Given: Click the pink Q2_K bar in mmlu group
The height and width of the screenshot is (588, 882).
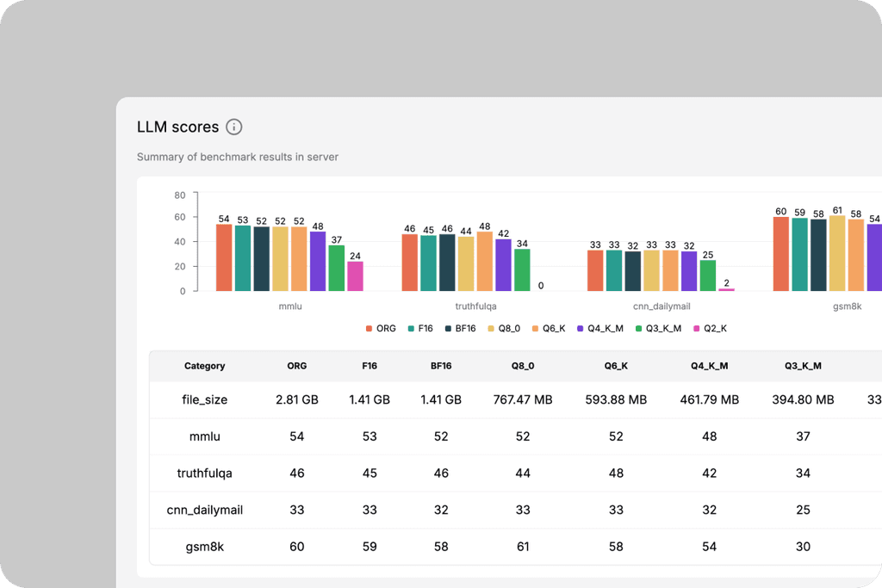Looking at the screenshot, I should pos(355,276).
